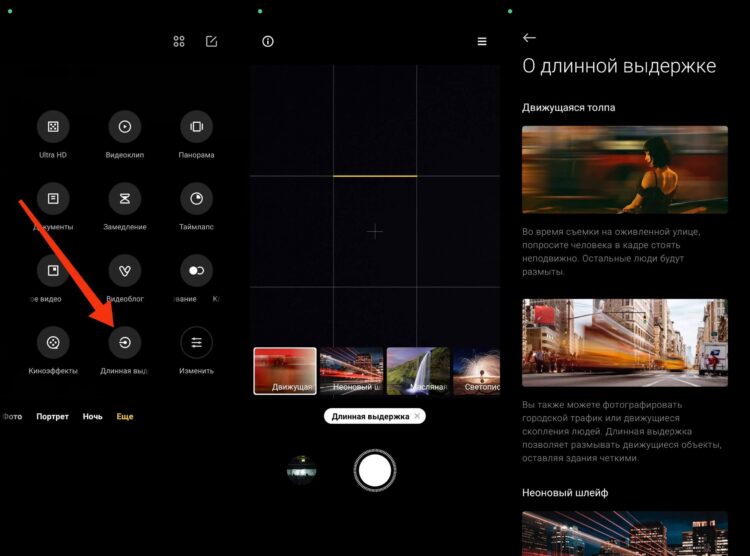This screenshot has height=556, width=750.
Task: Switch to the Портрет tab
Action: click(52, 416)
